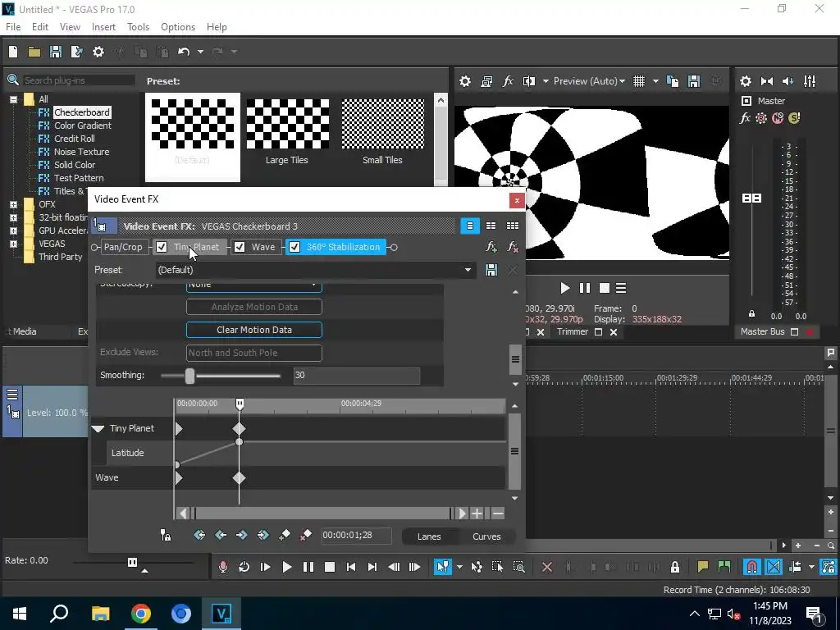840x630 pixels.
Task: Toggle the Mixing Console icon in Master panel
Action: tap(810, 81)
